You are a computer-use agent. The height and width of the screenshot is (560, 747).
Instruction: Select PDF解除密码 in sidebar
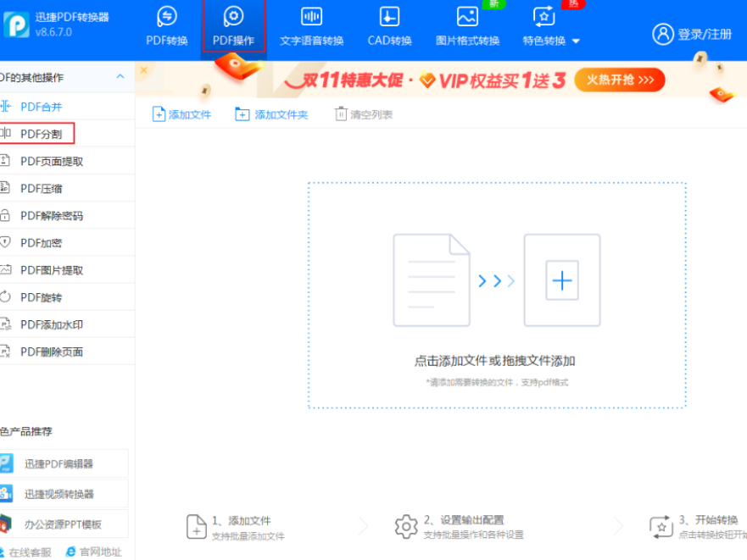(x=67, y=215)
